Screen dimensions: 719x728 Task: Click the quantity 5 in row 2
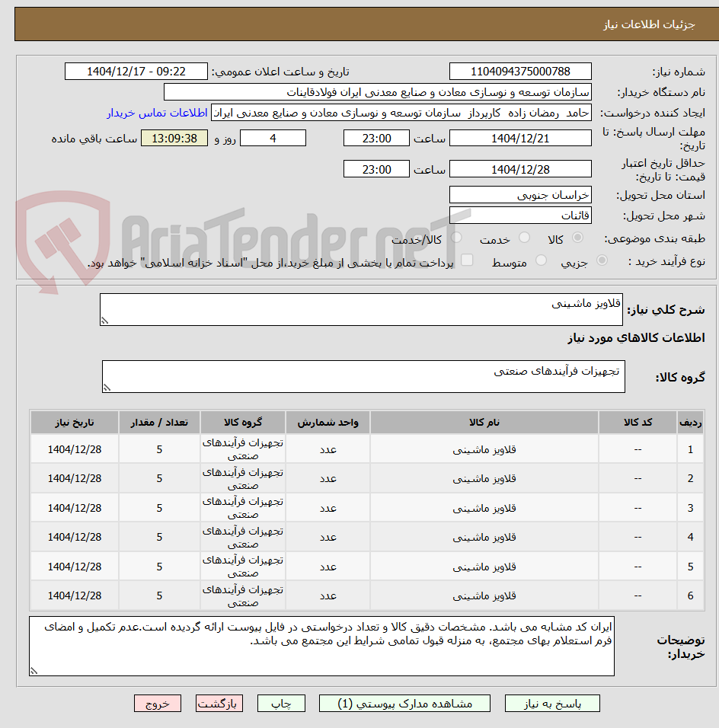(159, 478)
